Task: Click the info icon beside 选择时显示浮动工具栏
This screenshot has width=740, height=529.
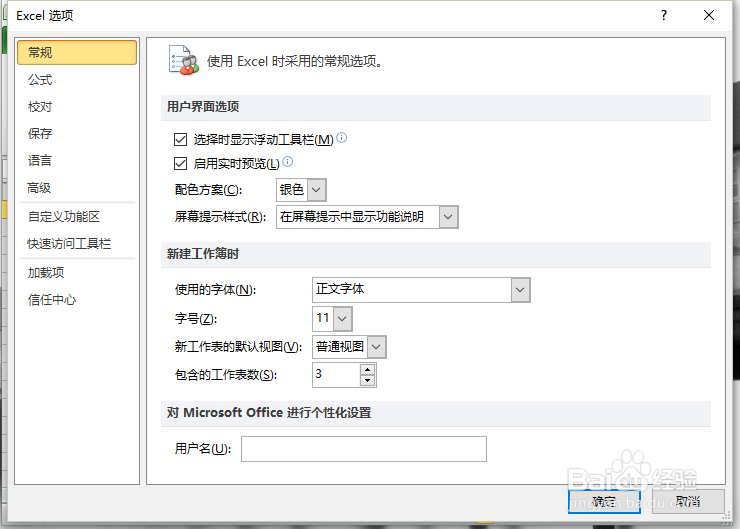Action: (342, 138)
